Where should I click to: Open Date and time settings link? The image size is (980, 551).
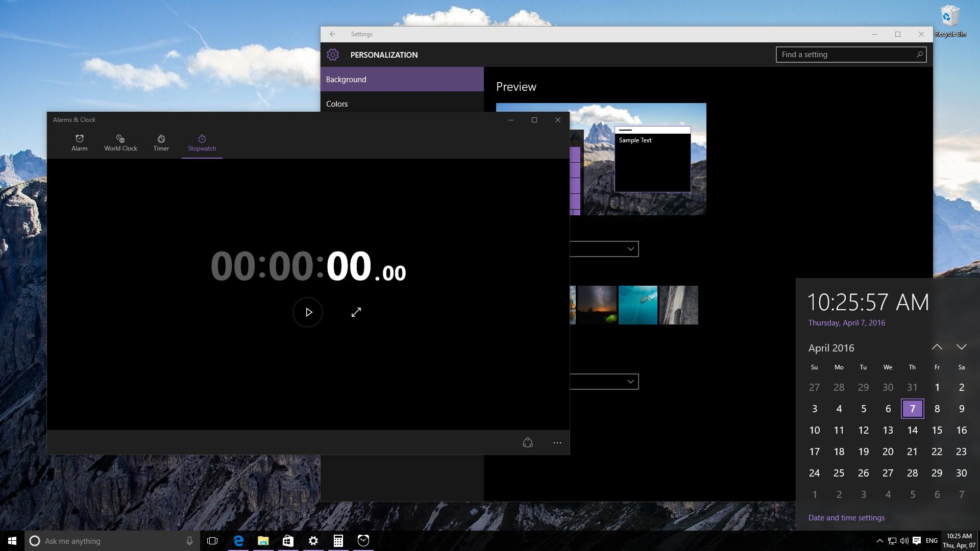[846, 517]
